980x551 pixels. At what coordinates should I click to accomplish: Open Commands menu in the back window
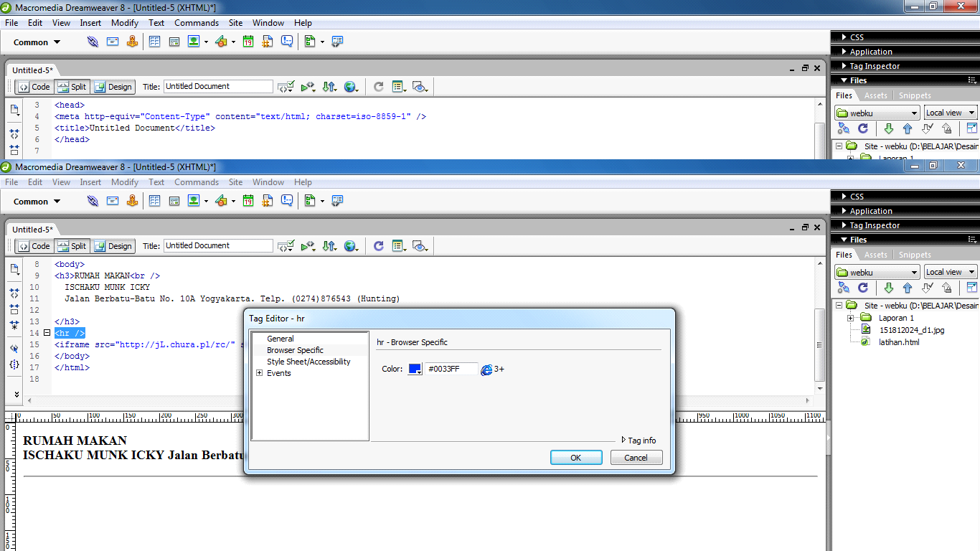click(196, 23)
